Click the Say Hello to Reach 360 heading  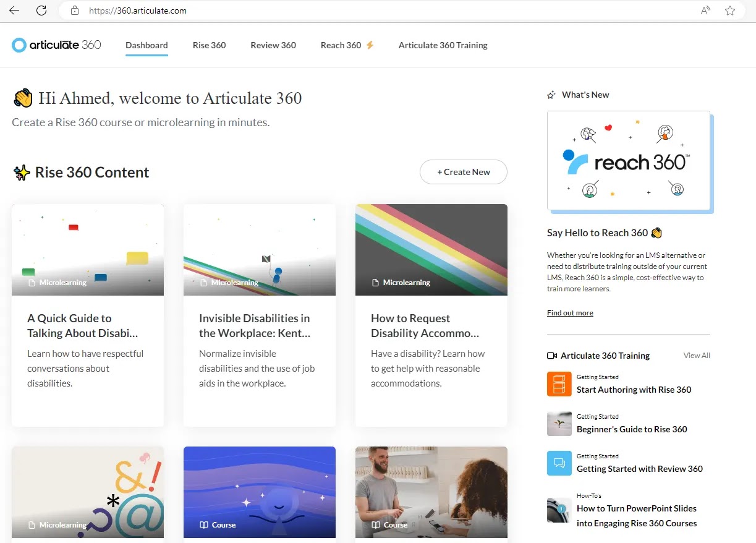point(598,233)
